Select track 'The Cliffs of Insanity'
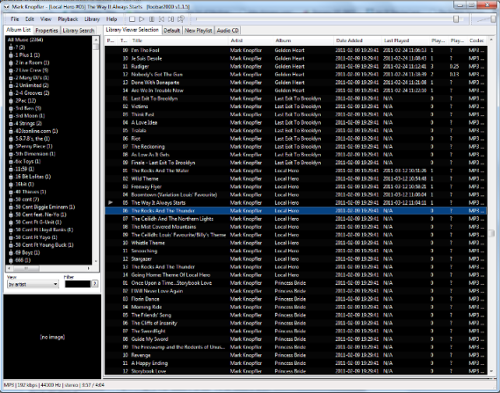This screenshot has height=393, width=500. pyautogui.click(x=295, y=323)
